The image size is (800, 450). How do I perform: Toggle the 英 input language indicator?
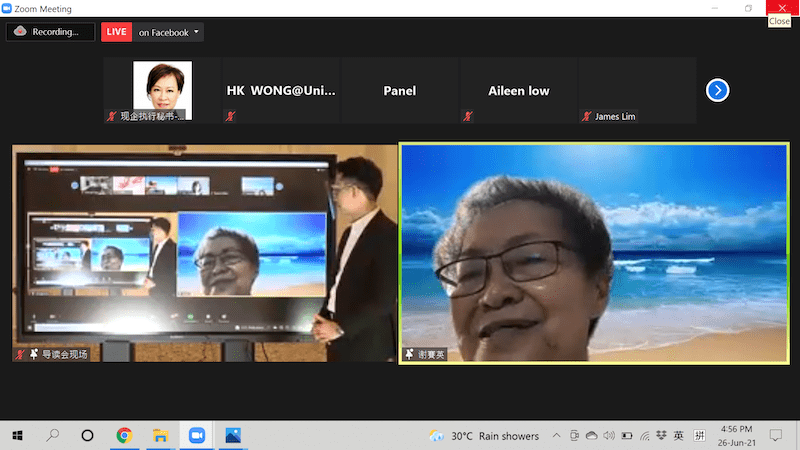678,436
